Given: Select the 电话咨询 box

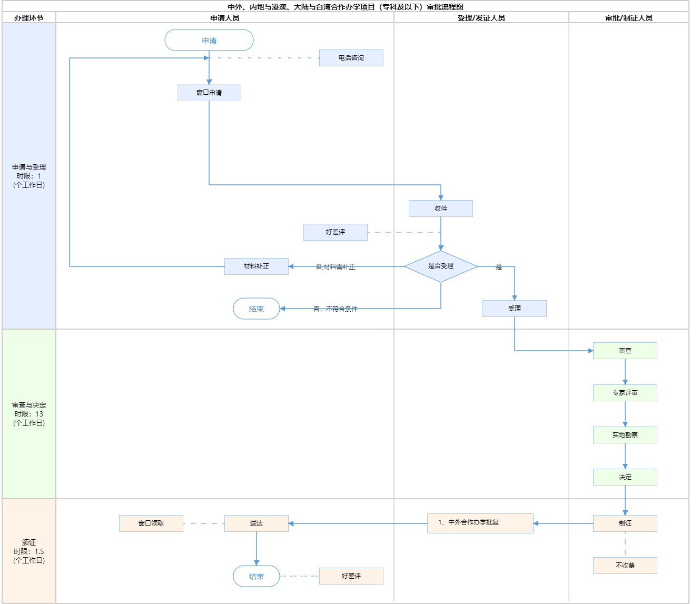Looking at the screenshot, I should pos(351,58).
